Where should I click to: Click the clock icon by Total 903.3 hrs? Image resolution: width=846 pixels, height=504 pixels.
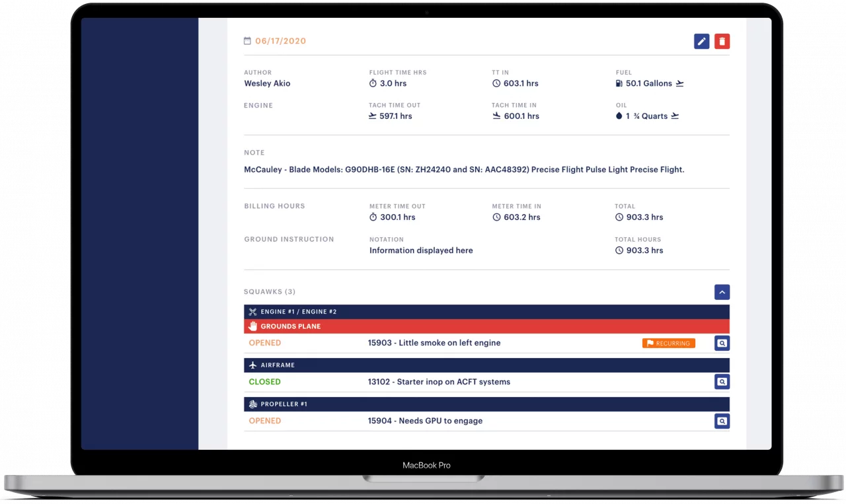[619, 217]
